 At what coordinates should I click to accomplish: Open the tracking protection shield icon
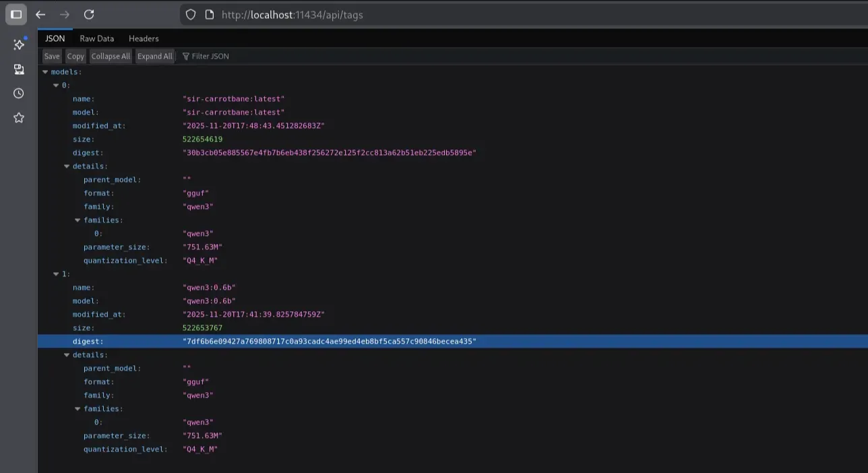click(191, 14)
